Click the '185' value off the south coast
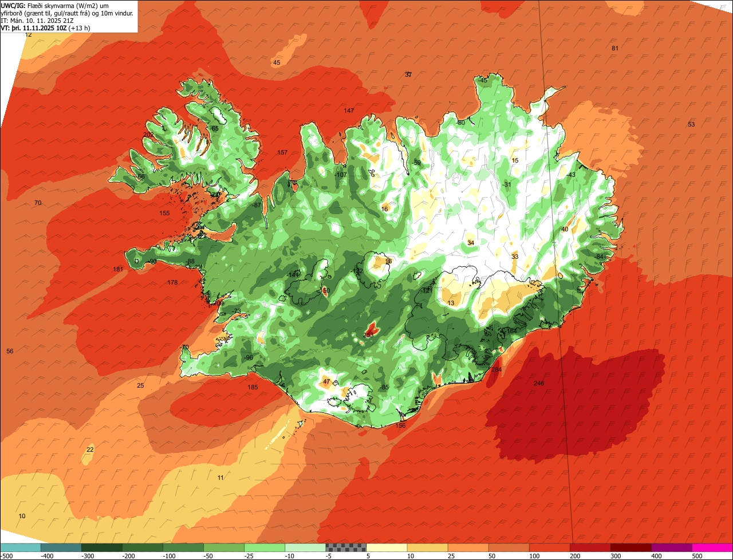The width and height of the screenshot is (733, 560). pos(253,387)
